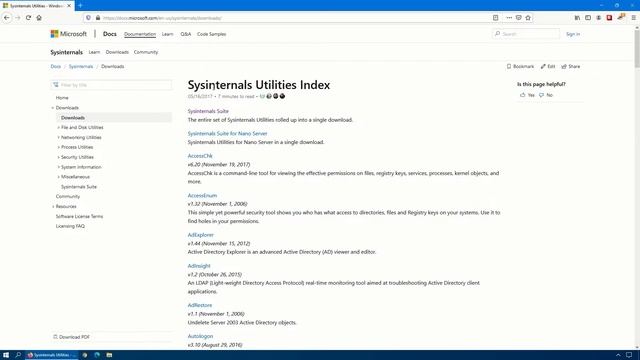The height and width of the screenshot is (360, 640).
Task: Open Sysinternals Suite in the sidebar tree
Action: tap(79, 187)
